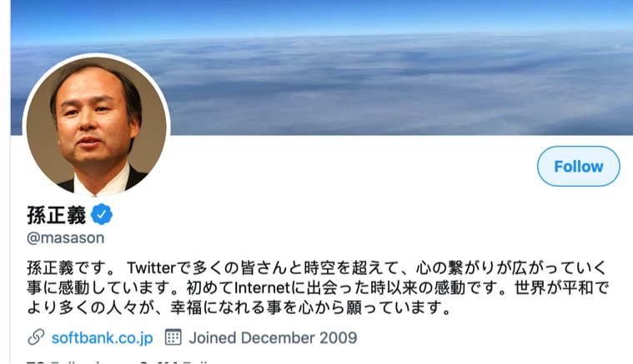Open the circular profile photo

coord(97,126)
